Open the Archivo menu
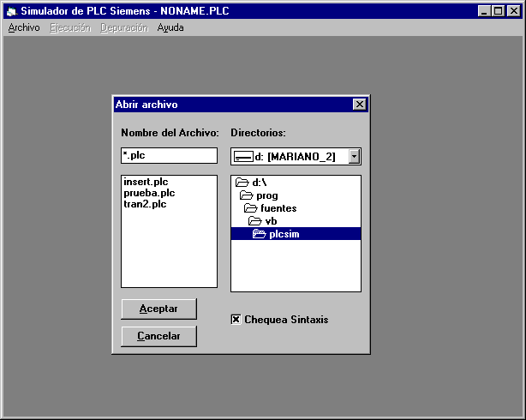 point(24,27)
